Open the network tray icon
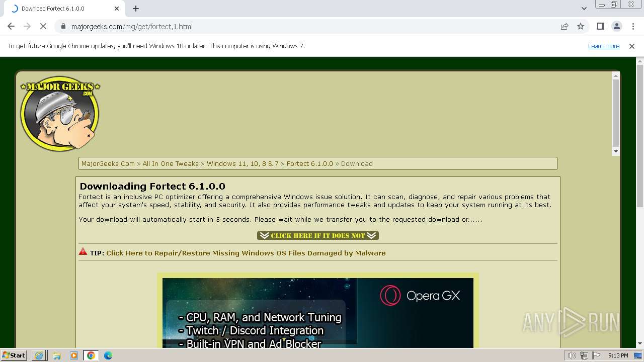644x362 pixels. pyautogui.click(x=584, y=355)
